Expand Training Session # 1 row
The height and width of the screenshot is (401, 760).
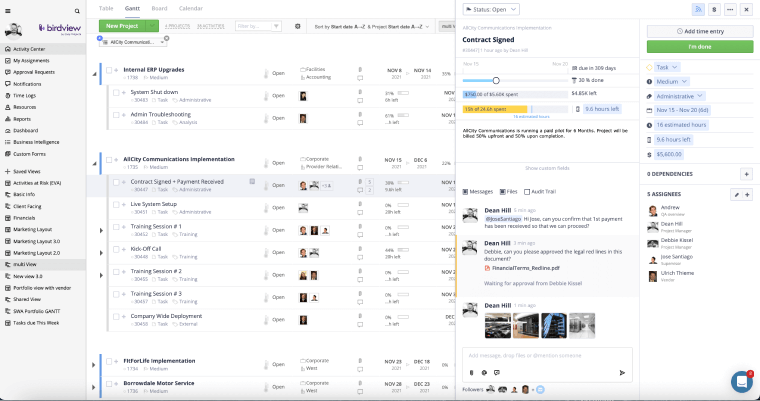pyautogui.click(x=101, y=230)
